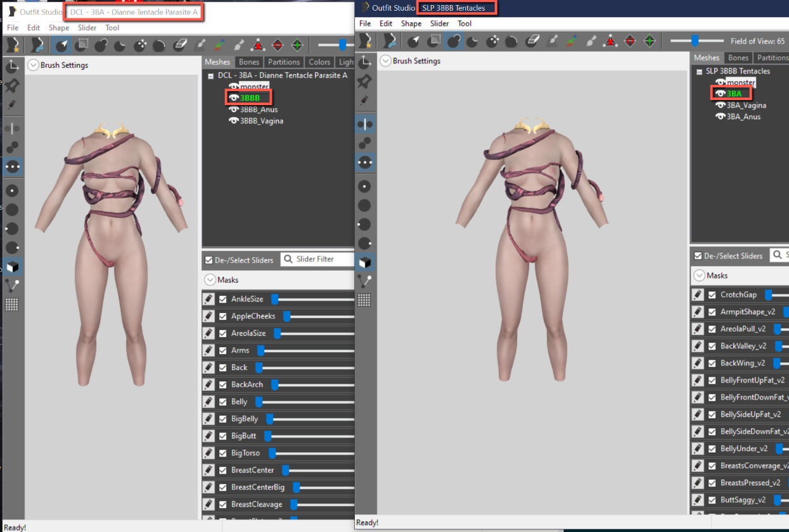Activate Transform tool in left DCL window sidebar

pos(12,66)
